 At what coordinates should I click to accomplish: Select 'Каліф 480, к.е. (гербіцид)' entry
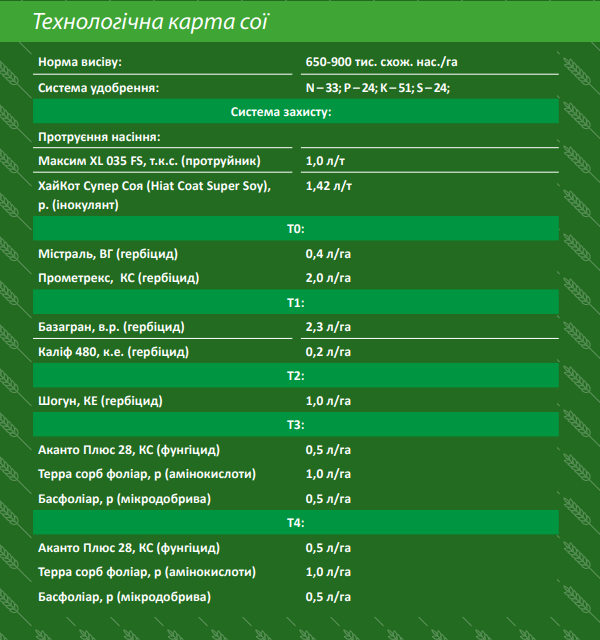(113, 352)
